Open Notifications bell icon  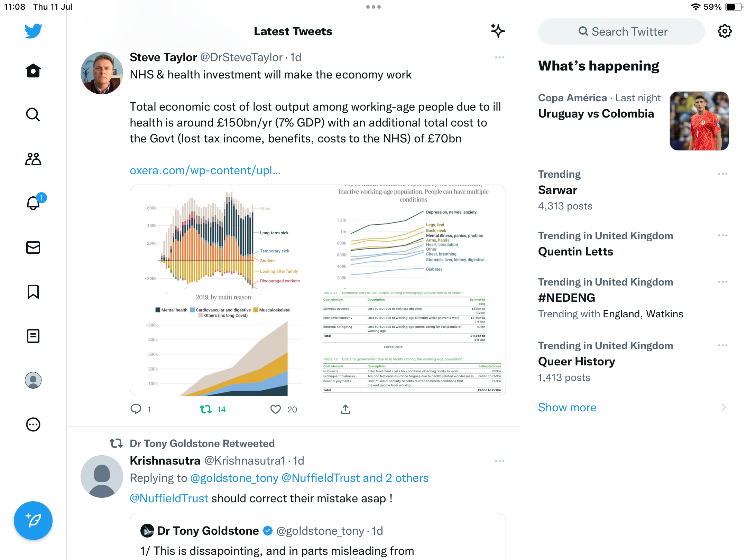[x=33, y=203]
